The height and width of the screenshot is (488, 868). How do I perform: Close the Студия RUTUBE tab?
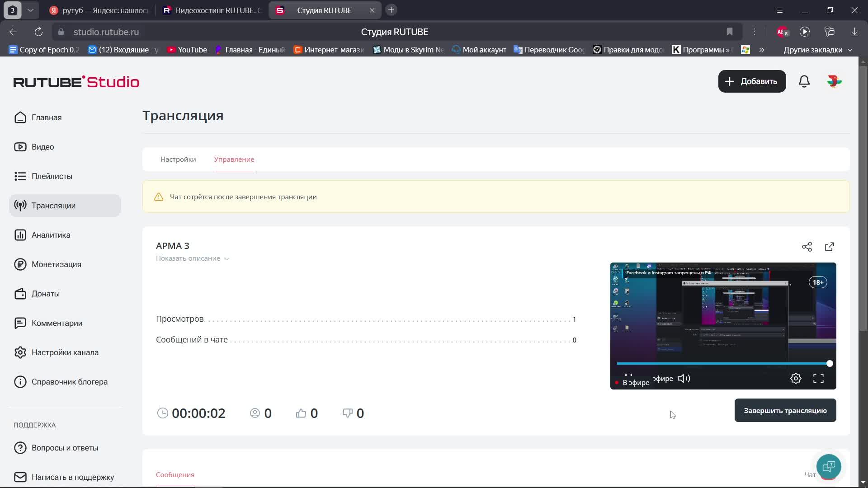click(x=372, y=10)
